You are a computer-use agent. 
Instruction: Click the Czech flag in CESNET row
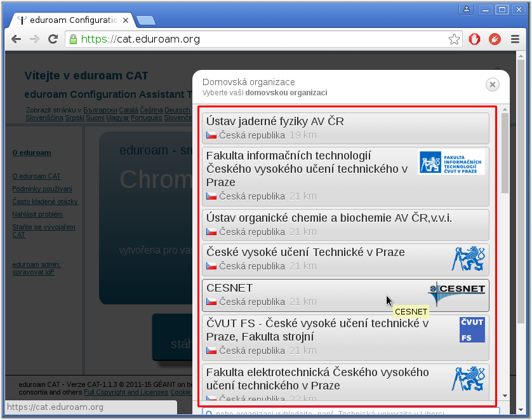pyautogui.click(x=211, y=302)
